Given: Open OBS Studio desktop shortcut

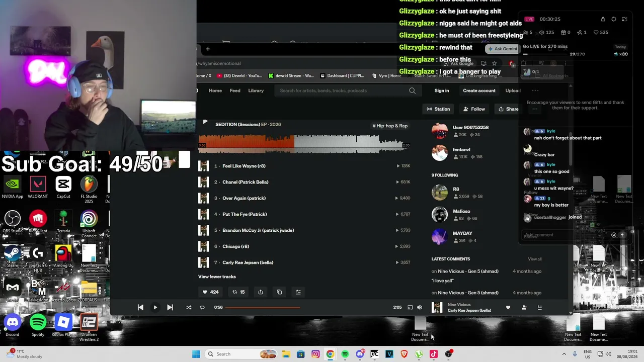Looking at the screenshot, I should tap(12, 222).
